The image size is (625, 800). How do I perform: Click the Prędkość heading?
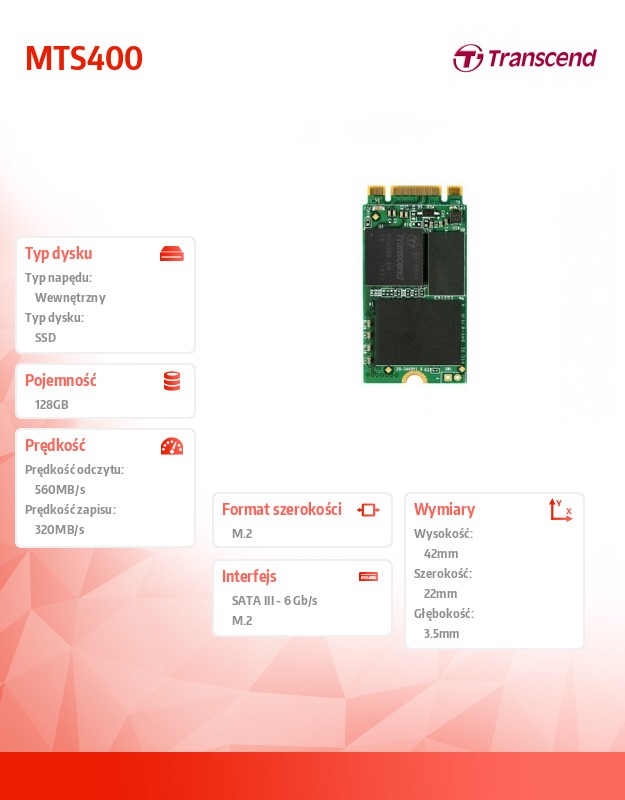click(55, 445)
